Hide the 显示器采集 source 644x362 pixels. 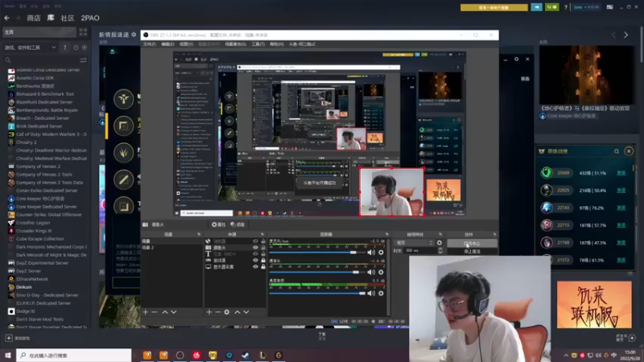pyautogui.click(x=255, y=267)
